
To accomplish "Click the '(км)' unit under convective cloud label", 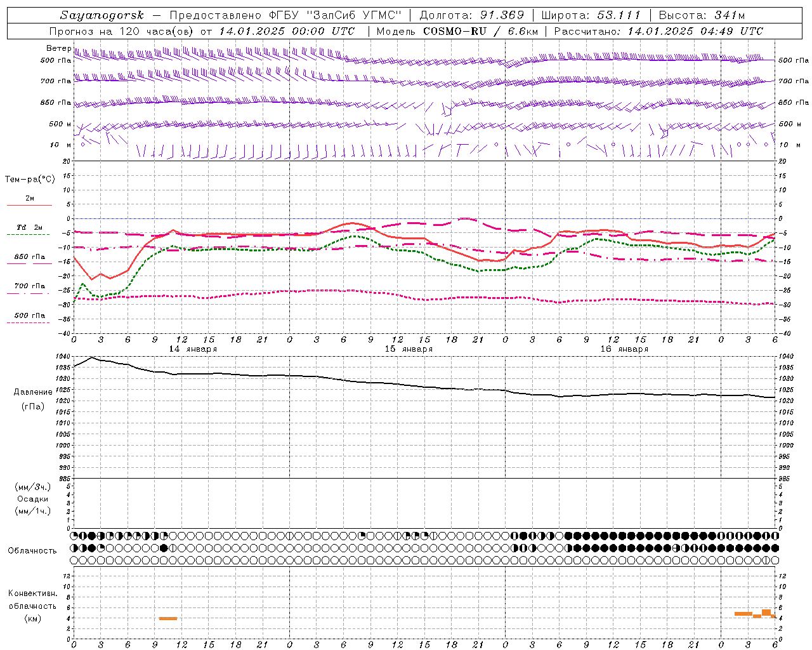I will [33, 618].
